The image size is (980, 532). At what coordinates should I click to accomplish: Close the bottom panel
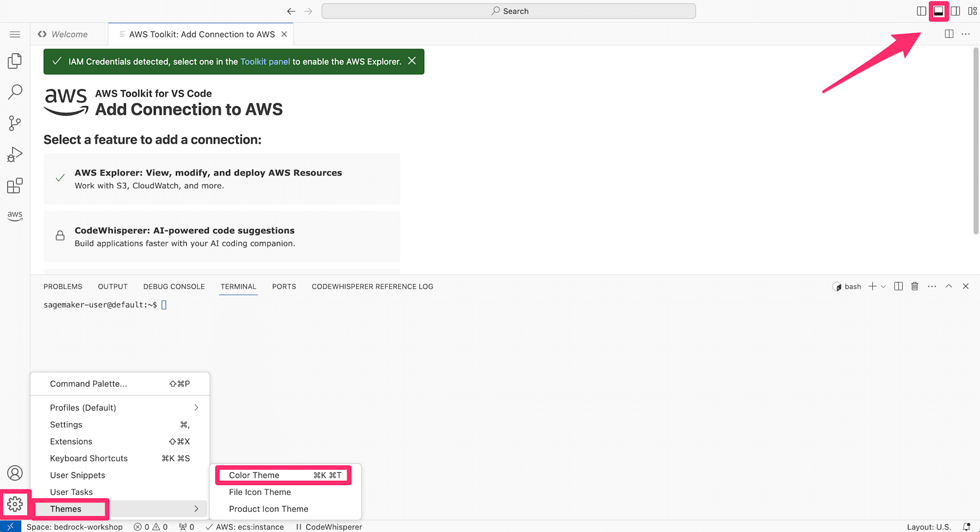[x=966, y=287]
